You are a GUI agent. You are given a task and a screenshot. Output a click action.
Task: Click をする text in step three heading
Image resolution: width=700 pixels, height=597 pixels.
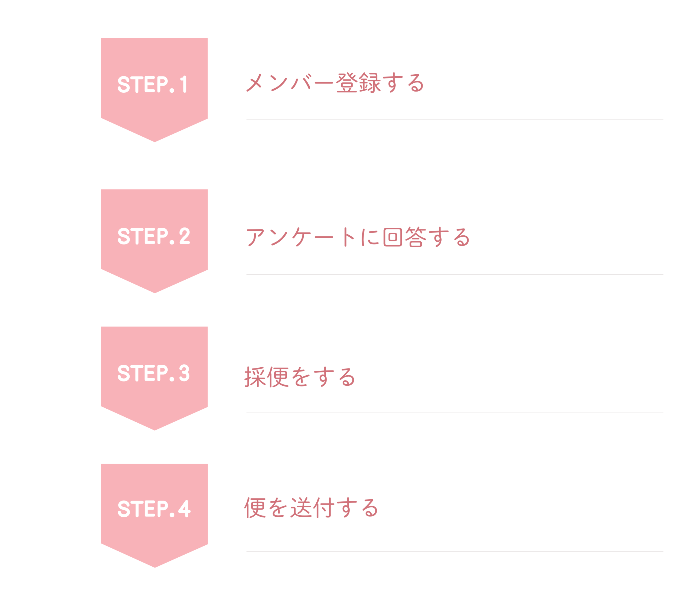323,377
